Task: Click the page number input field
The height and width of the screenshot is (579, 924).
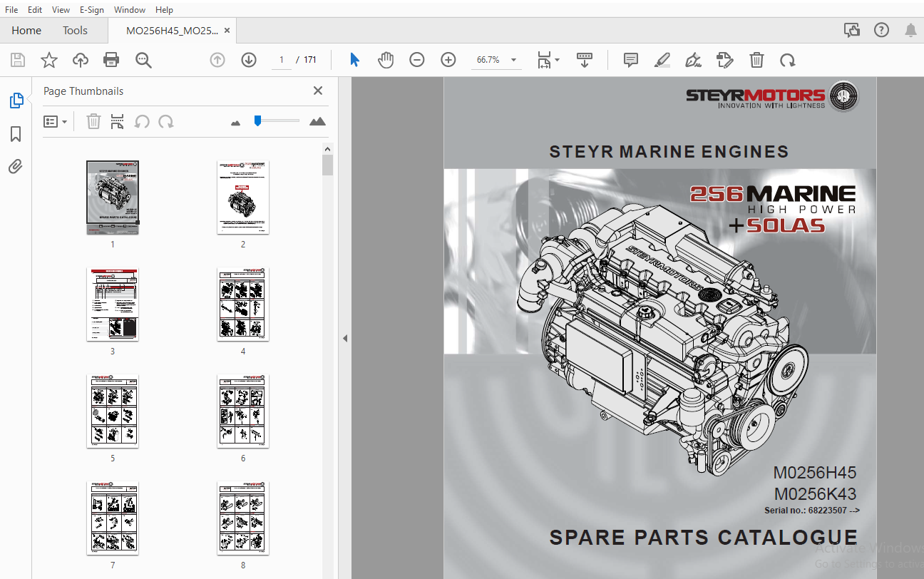Action: (282, 60)
